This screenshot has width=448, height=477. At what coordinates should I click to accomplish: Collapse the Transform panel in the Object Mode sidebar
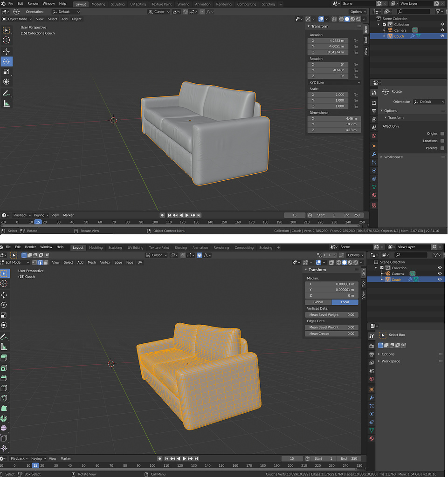point(309,26)
